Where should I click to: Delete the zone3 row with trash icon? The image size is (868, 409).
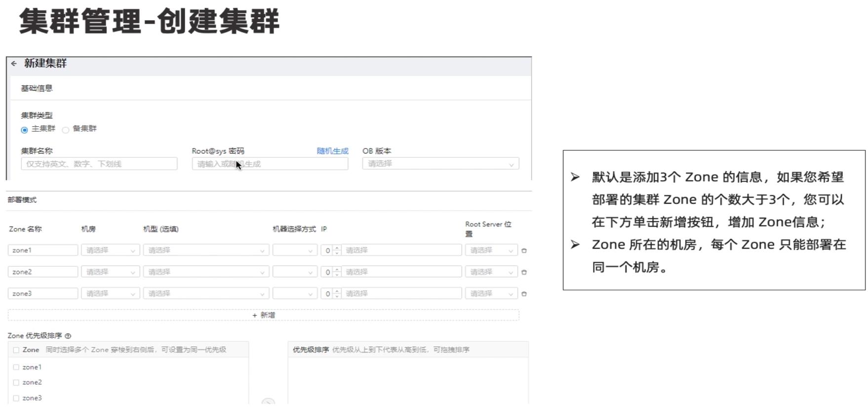tap(524, 294)
